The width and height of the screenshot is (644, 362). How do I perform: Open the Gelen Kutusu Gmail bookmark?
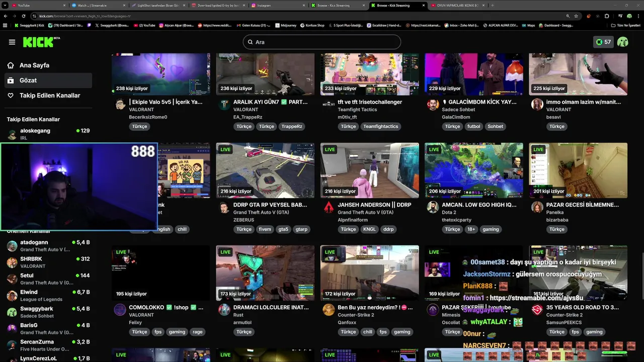[253, 25]
